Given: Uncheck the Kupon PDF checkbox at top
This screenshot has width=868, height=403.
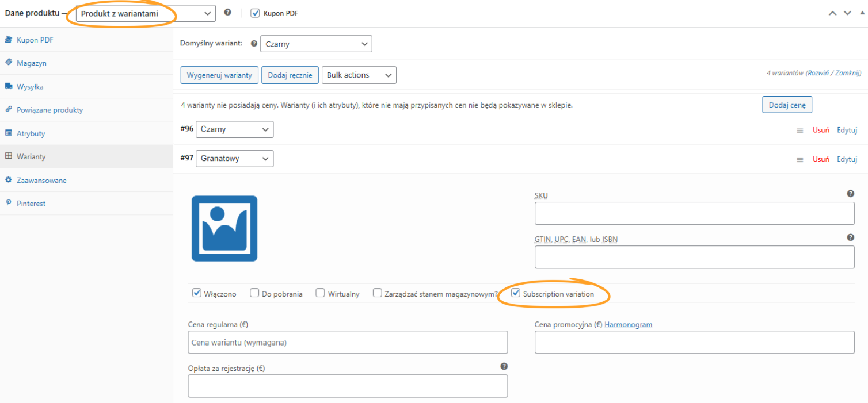Looking at the screenshot, I should click(255, 13).
